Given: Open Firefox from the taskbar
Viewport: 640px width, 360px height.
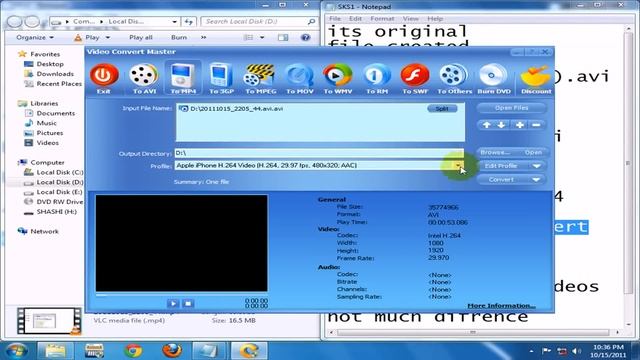Looking at the screenshot, I should click(172, 351).
